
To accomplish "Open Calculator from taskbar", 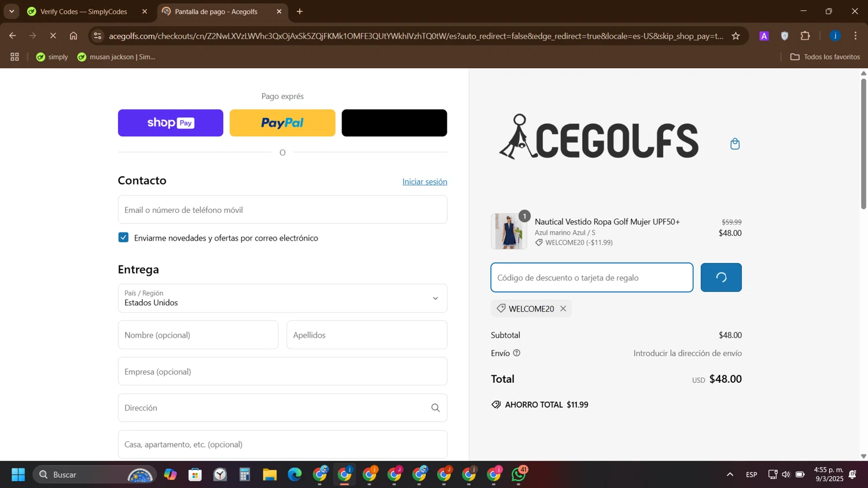I will [245, 475].
